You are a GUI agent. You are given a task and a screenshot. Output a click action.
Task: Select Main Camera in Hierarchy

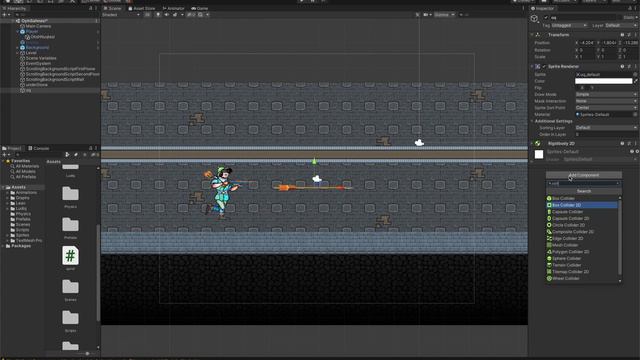coord(38,26)
